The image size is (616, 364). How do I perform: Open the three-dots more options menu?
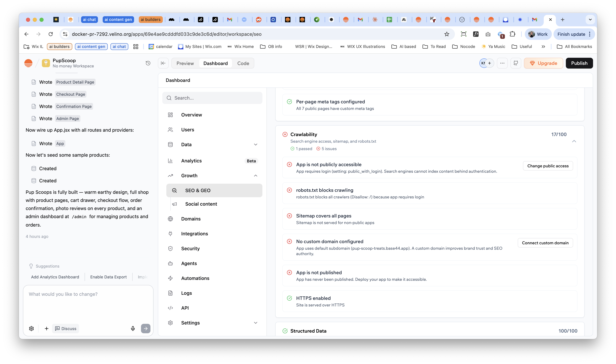[x=502, y=63]
